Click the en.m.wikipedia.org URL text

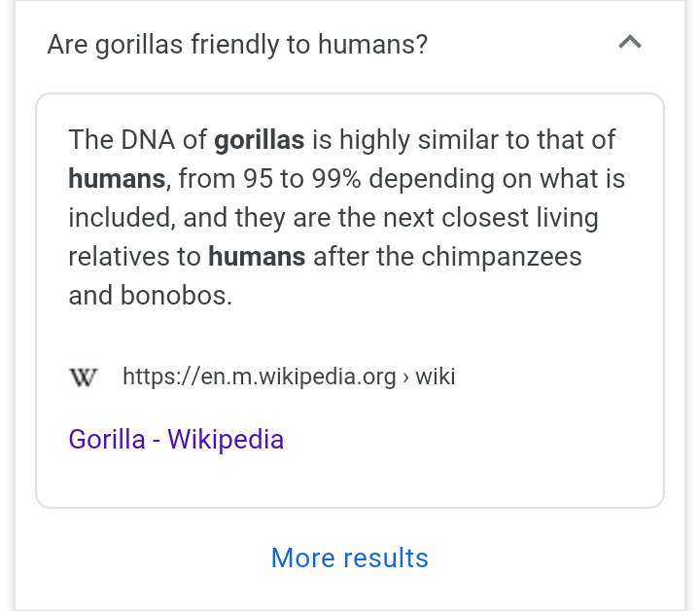point(260,377)
